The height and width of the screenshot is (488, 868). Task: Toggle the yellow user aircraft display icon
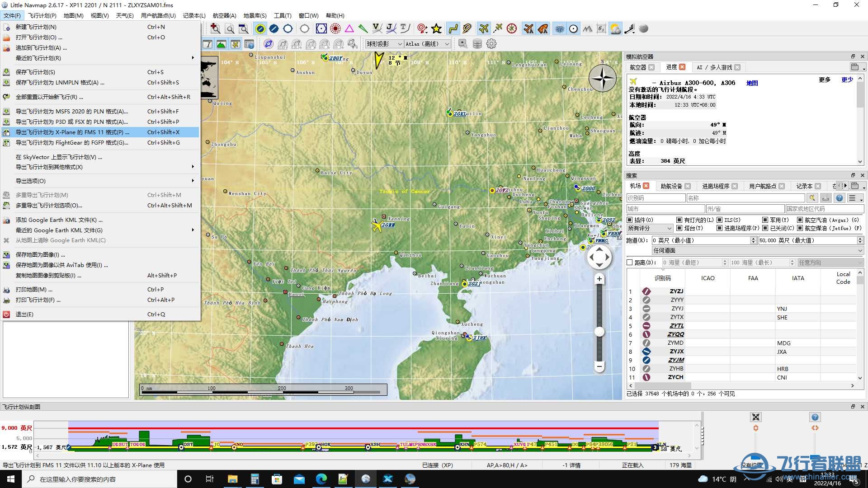pos(484,29)
